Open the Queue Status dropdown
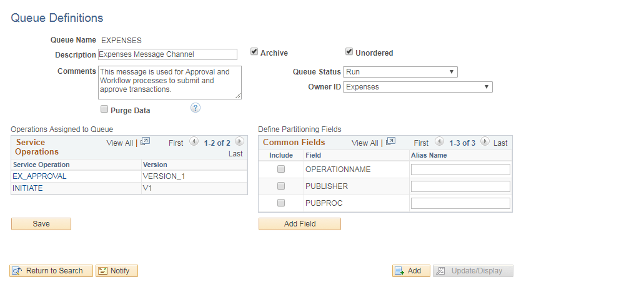 [x=400, y=72]
